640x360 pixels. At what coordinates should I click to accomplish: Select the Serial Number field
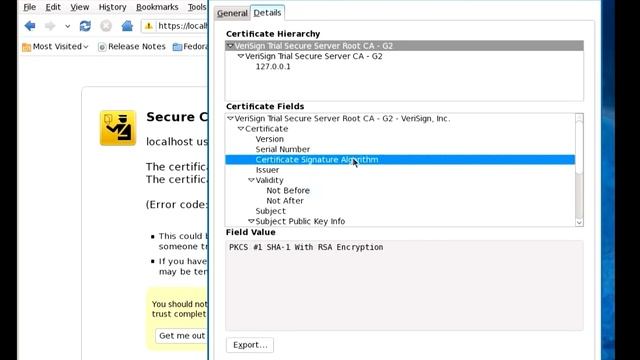pos(282,149)
